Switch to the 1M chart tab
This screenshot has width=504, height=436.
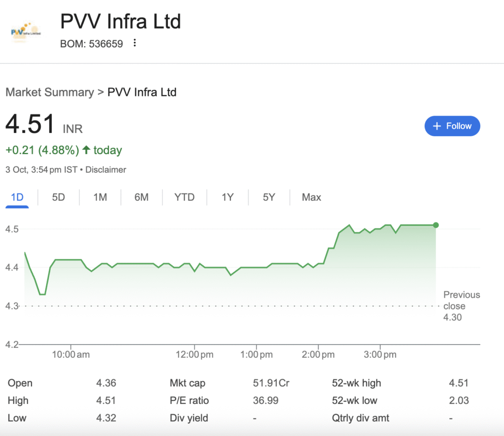click(100, 197)
